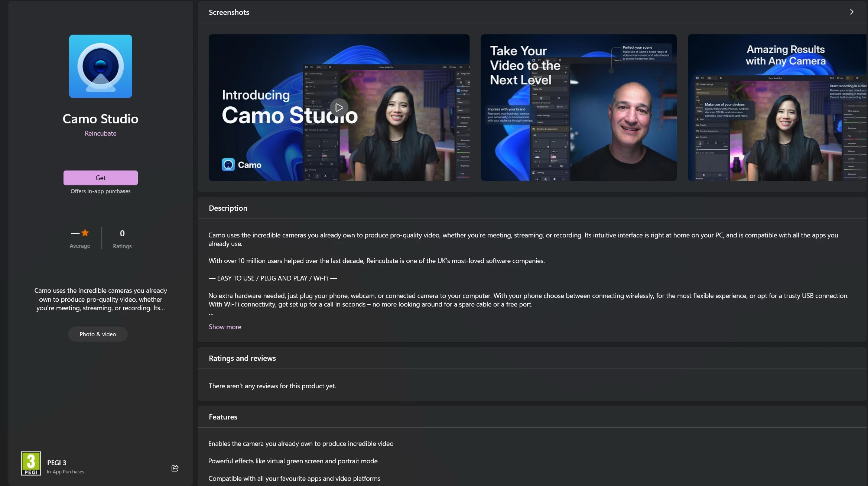Click the 'There aren't any reviews' message
Screen dimensions: 868x486
tap(272, 386)
